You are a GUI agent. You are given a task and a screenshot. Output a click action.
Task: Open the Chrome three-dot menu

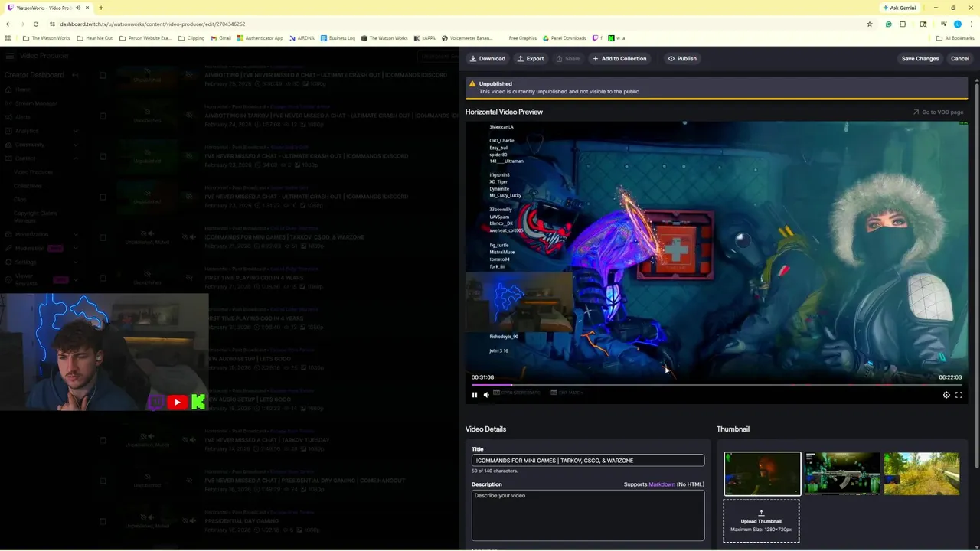pos(972,24)
